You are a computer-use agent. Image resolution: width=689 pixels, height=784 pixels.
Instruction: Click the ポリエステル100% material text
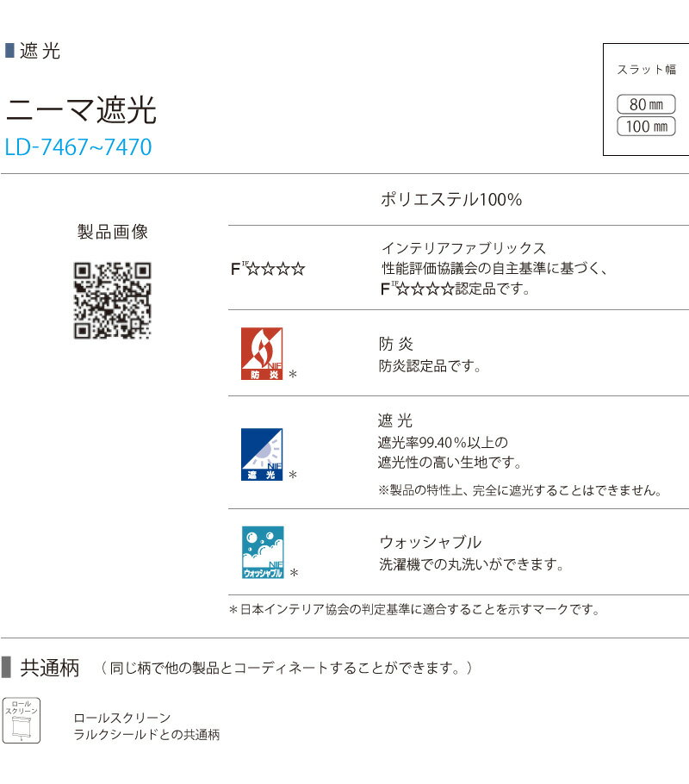click(451, 200)
